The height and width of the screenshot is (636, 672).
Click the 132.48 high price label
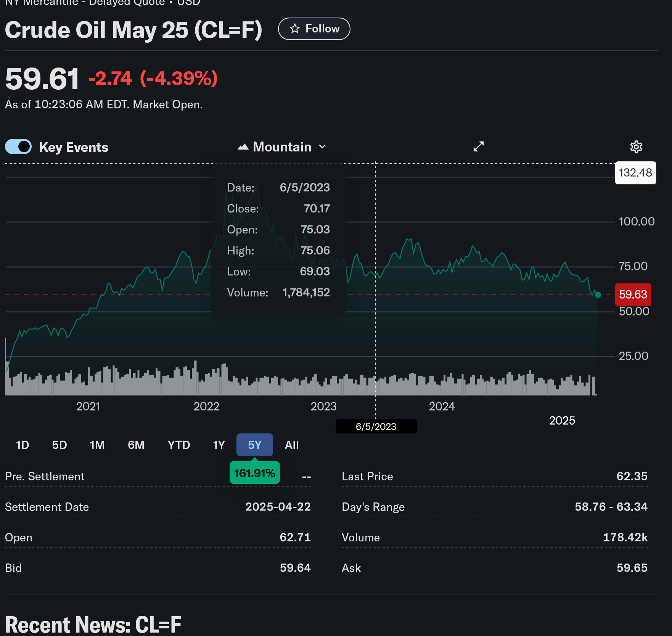coord(635,173)
